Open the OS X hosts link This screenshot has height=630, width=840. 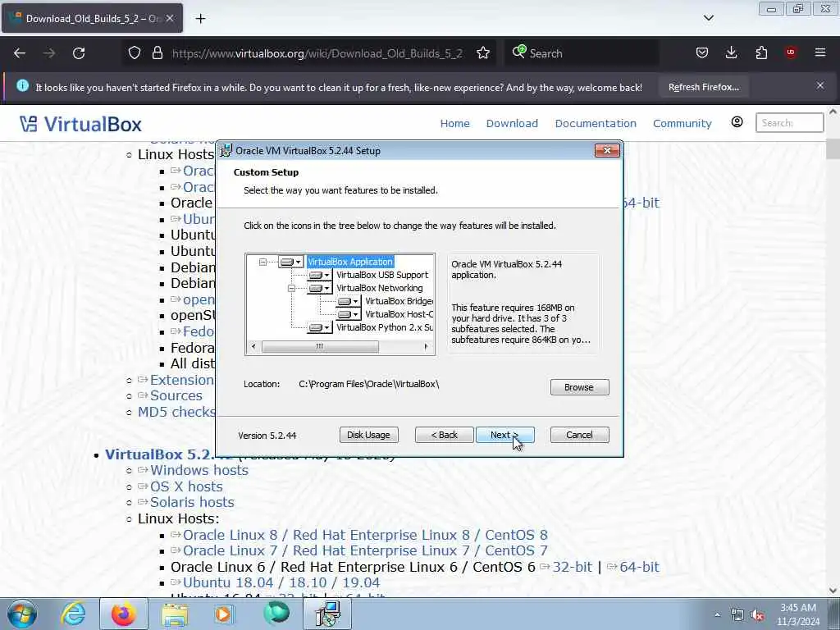186,486
